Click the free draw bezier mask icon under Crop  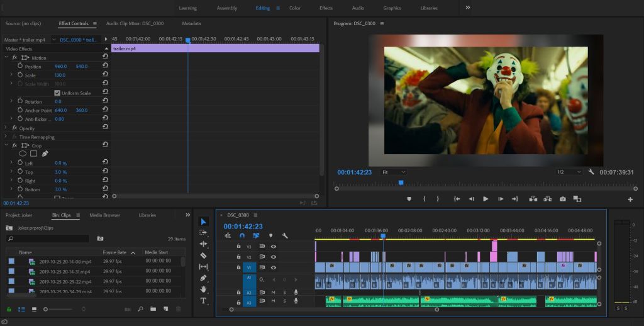coord(45,154)
